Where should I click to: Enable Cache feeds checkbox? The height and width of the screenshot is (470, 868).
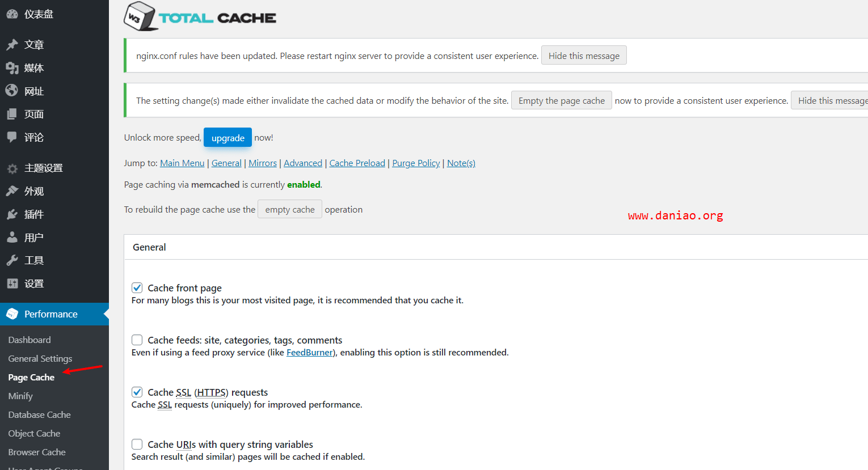click(137, 340)
